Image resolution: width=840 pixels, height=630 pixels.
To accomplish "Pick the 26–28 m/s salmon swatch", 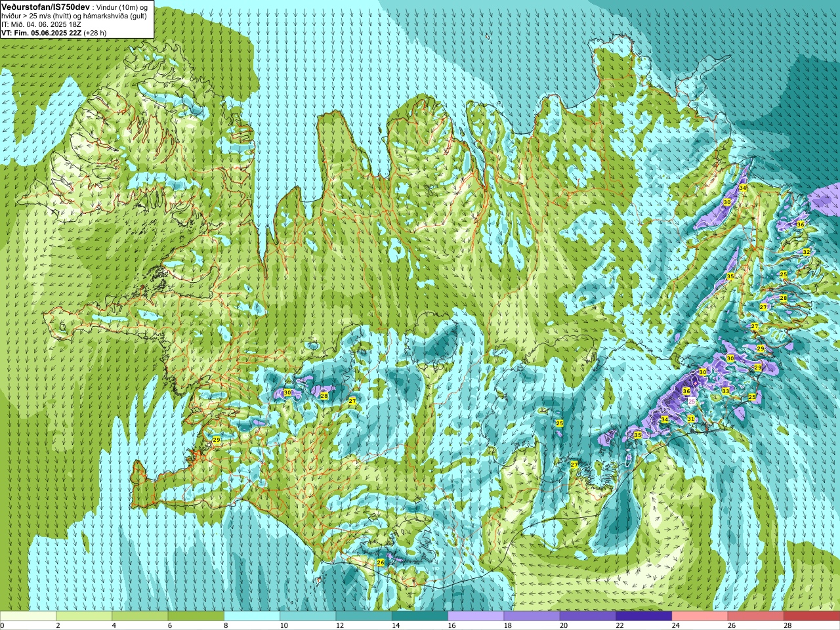I will click(756, 616).
